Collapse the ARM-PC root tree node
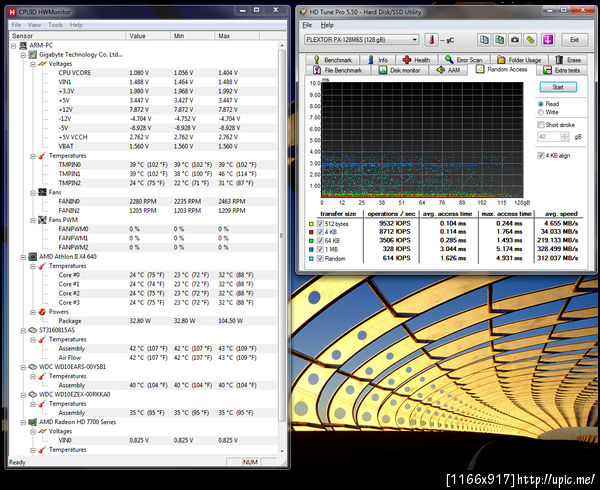 point(14,46)
